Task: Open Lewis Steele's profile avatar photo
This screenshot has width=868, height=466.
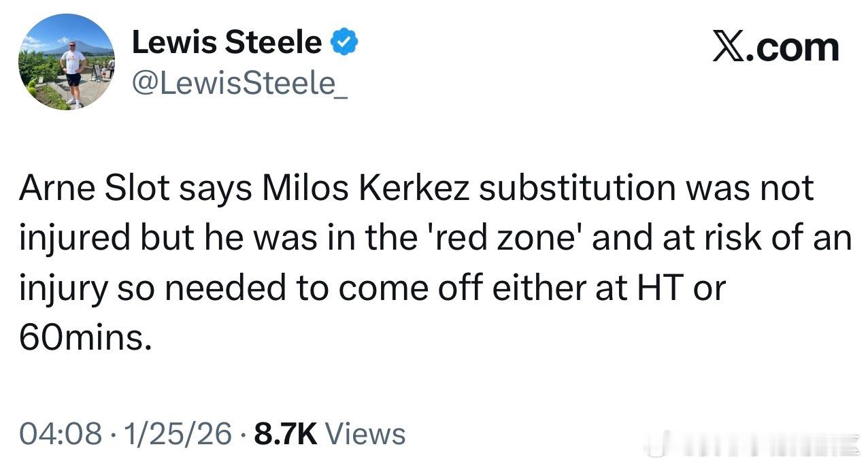Action: [x=67, y=62]
